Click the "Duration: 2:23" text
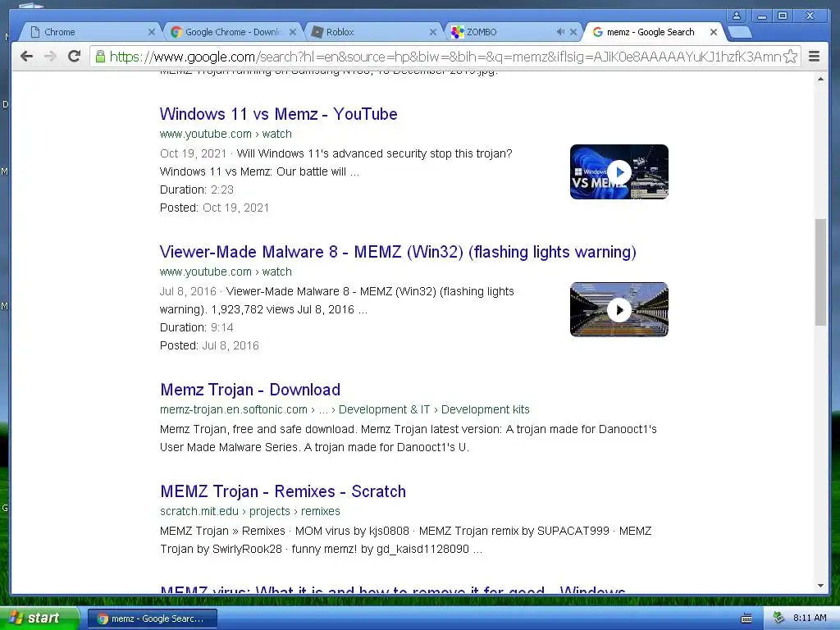The height and width of the screenshot is (630, 840). (197, 189)
